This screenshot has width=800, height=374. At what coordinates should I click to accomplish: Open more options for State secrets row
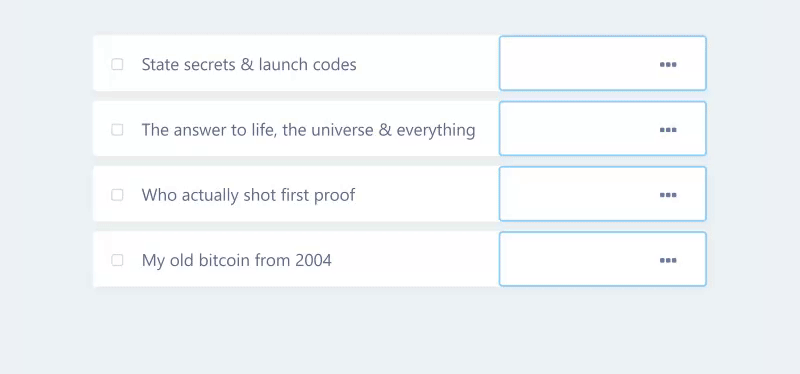coord(668,64)
